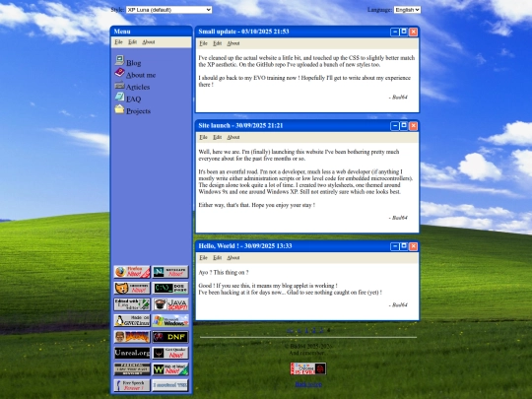The width and height of the screenshot is (532, 399).
Task: Open About menu in Hello, World post
Action: pyautogui.click(x=233, y=258)
